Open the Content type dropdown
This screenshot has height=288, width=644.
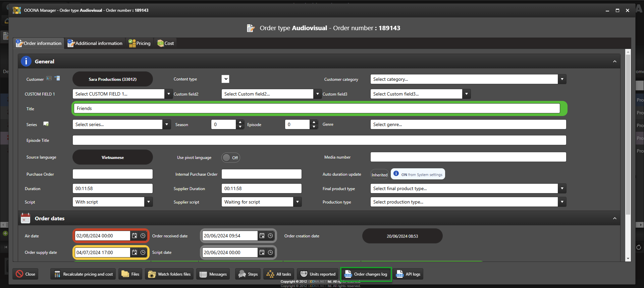[225, 79]
